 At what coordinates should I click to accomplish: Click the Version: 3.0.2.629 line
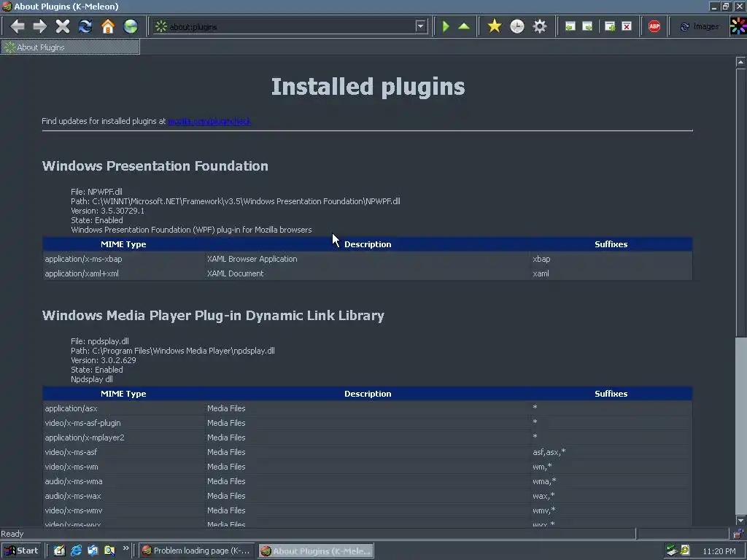[104, 360]
